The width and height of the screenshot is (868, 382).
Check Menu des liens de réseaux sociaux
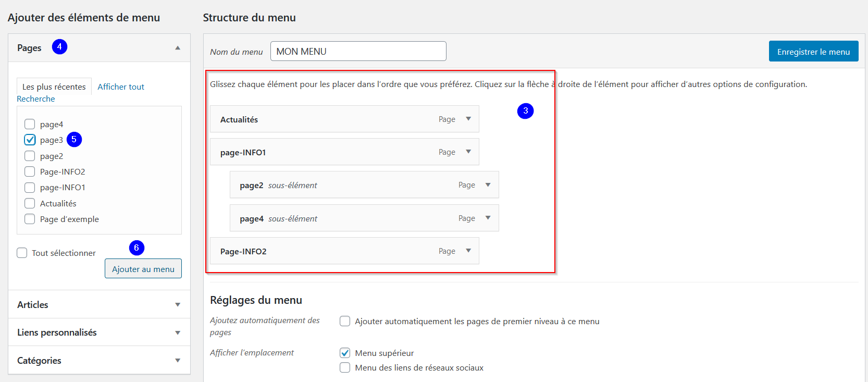pos(345,367)
